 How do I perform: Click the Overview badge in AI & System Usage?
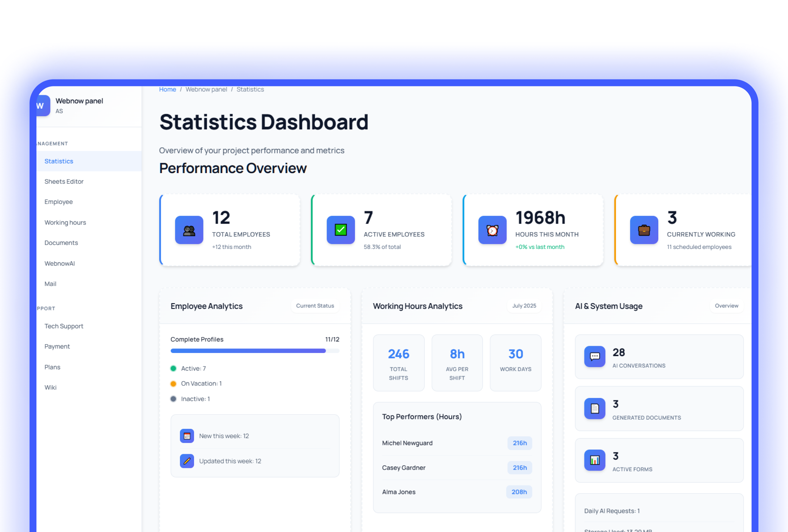point(727,306)
